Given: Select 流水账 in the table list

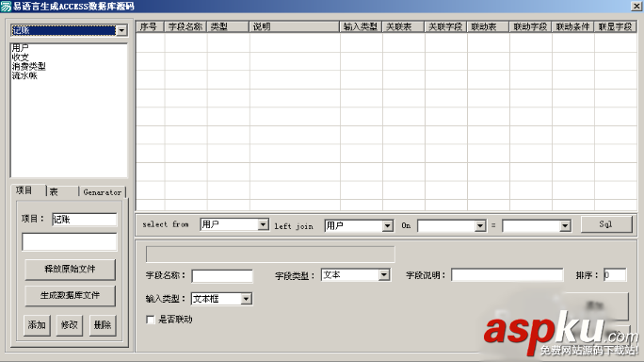Looking at the screenshot, I should (24, 75).
